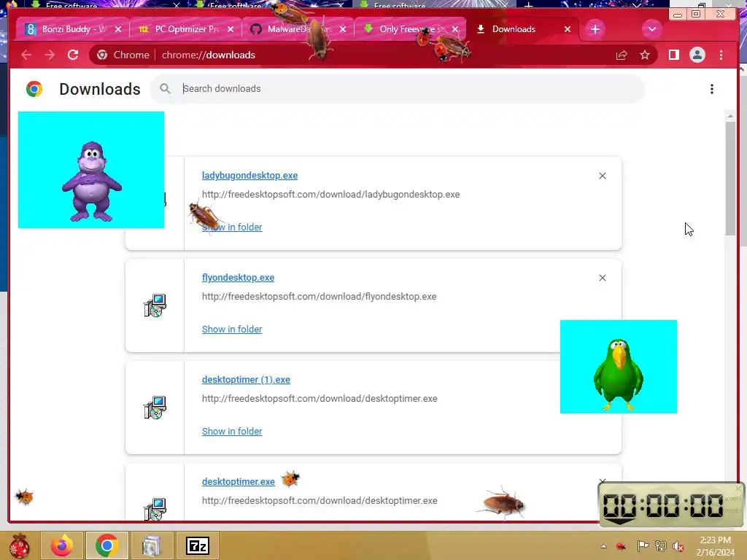Viewport: 747px width, 560px height.
Task: Close the MalwareDatabase tab
Action: coord(343,29)
